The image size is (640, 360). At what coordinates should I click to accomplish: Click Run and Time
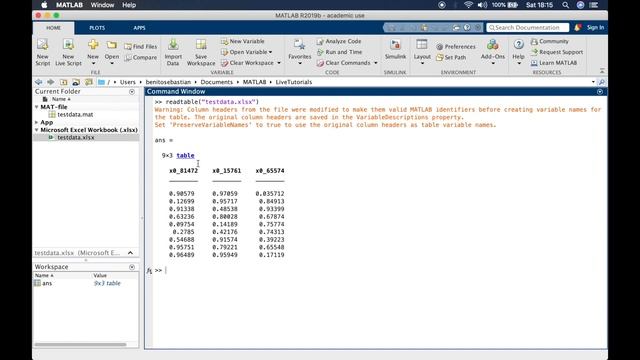339,52
